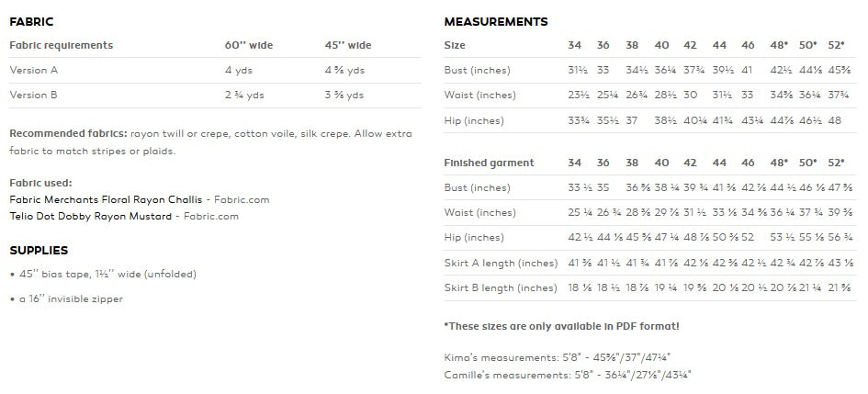Select the Skirt A length row label
This screenshot has width=868, height=394.
coord(501,263)
